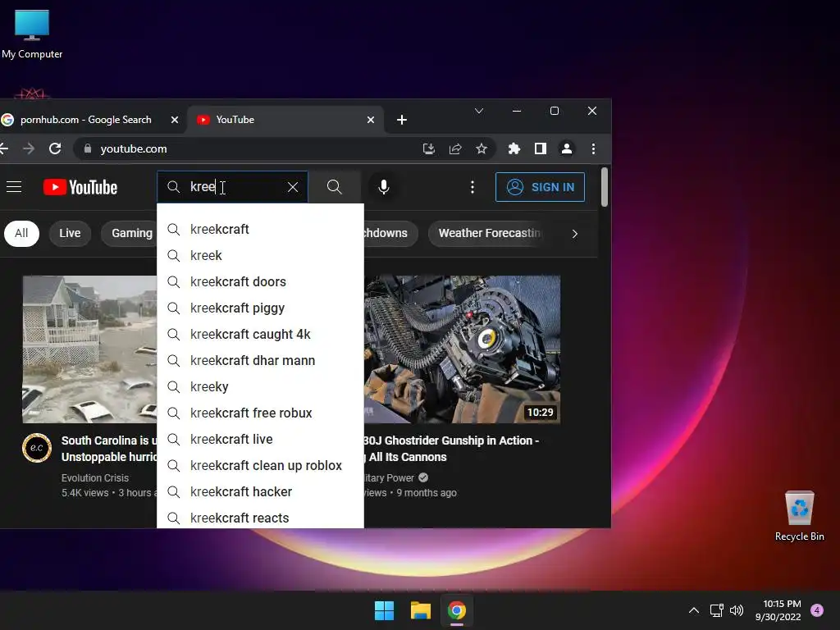Viewport: 840px width, 630px height.
Task: Clear the search box with the X
Action: [x=293, y=187]
